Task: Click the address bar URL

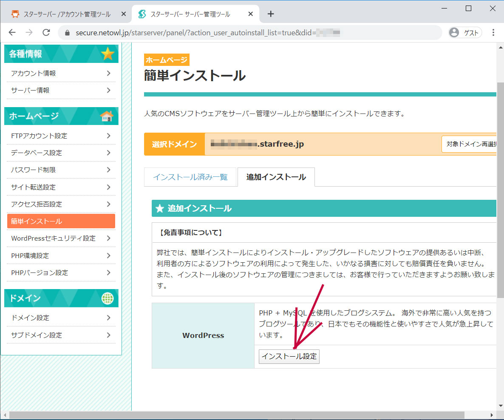Action: (x=208, y=33)
